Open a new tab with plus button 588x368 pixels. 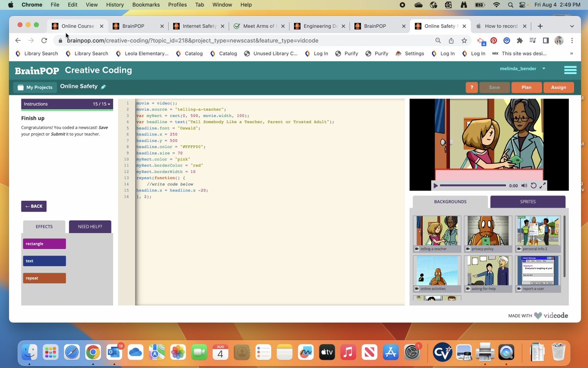click(x=540, y=26)
